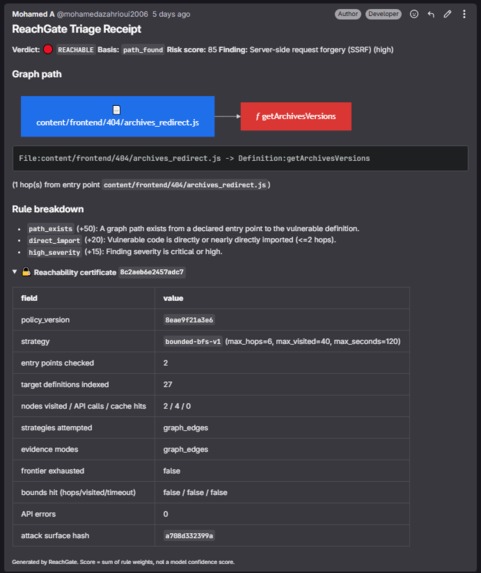
Task: Click the strategies attempted graph_edges value
Action: pyautogui.click(x=186, y=428)
